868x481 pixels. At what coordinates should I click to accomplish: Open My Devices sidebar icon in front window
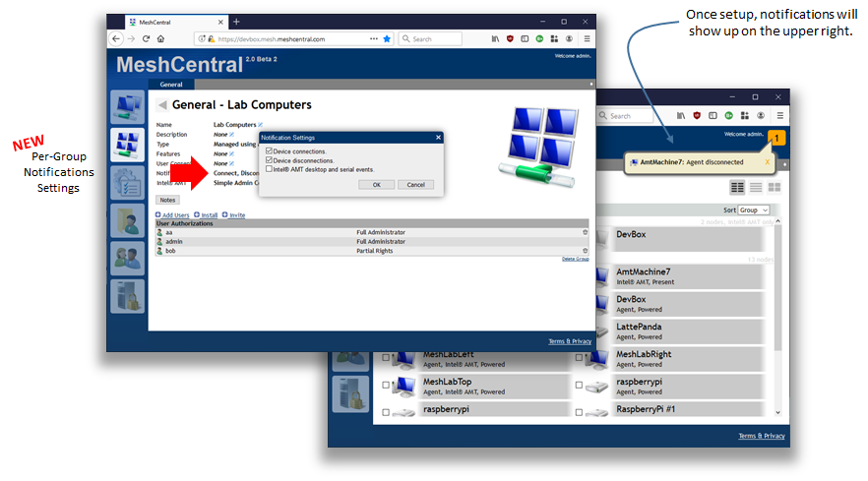[x=127, y=107]
